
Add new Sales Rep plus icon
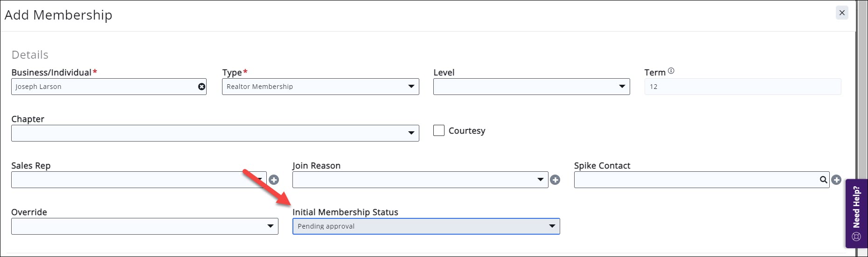(x=274, y=180)
